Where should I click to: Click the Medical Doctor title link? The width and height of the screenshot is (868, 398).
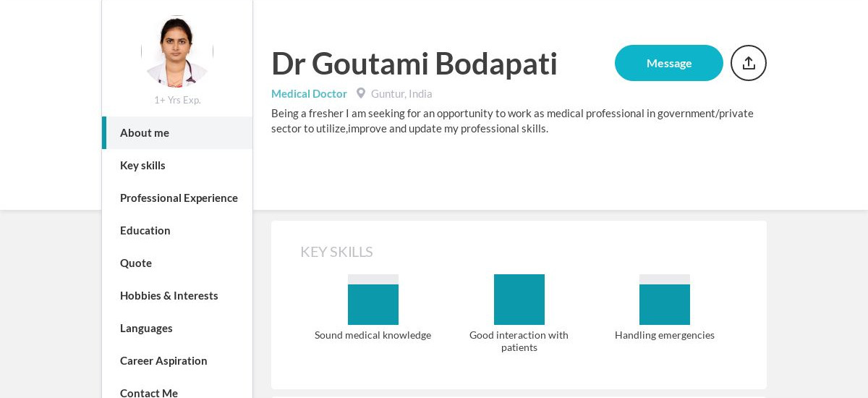click(309, 93)
